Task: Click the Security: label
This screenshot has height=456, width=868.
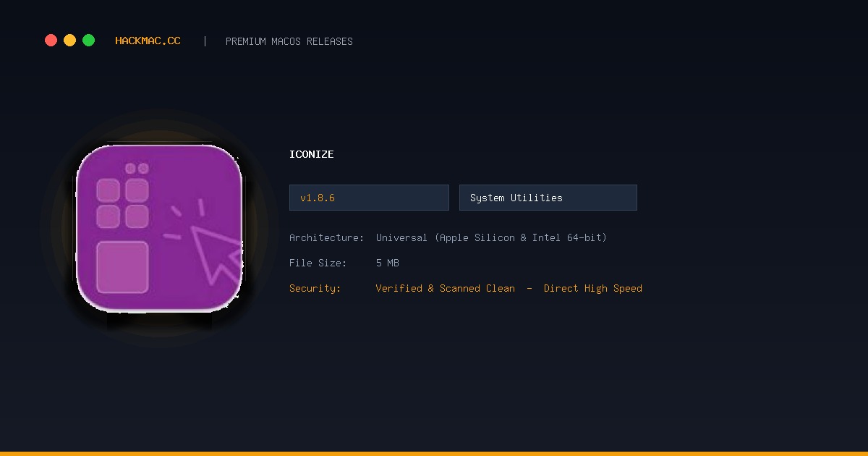Action: [315, 288]
